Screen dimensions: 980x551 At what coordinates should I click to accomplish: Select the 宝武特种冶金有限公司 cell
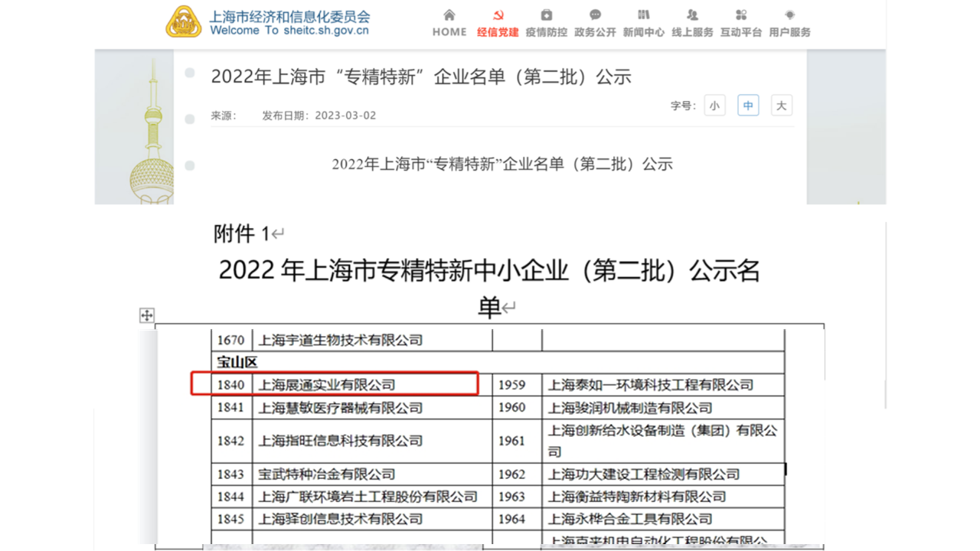point(371,474)
